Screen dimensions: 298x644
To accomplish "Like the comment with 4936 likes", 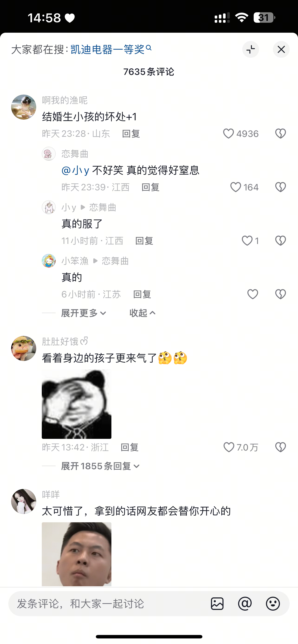I will 228,134.
